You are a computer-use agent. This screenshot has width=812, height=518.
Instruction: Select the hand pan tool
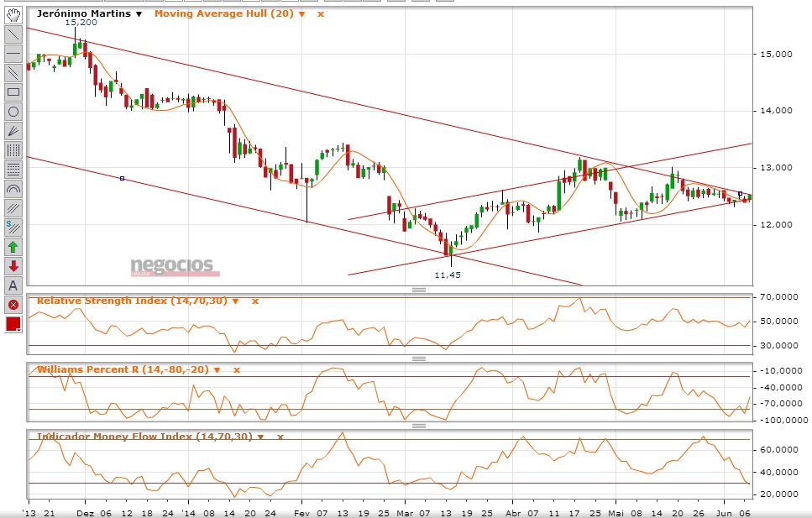click(13, 15)
